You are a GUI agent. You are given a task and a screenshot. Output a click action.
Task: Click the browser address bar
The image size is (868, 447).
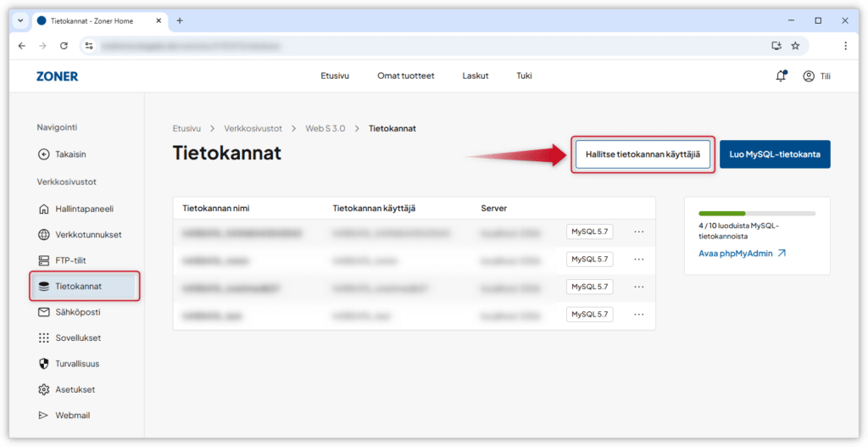point(424,46)
